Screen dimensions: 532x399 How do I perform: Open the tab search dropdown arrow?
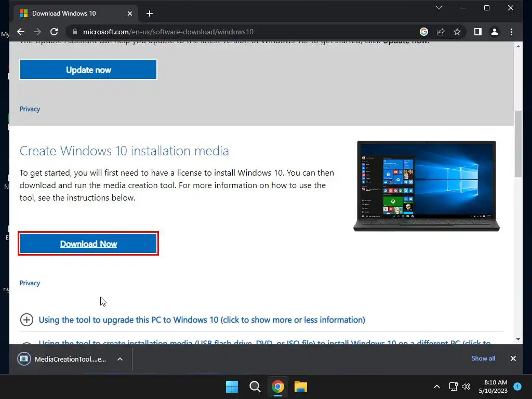click(x=438, y=8)
